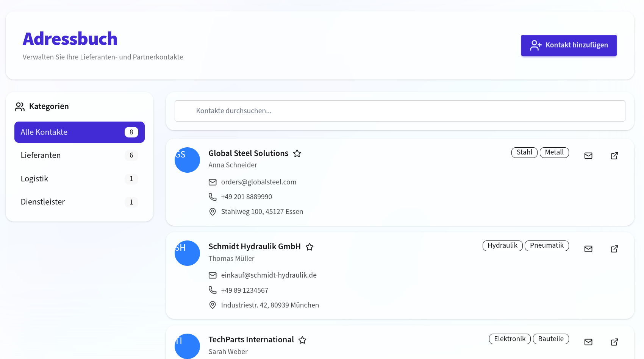Click into the Kontakte durchsuchen search field
This screenshot has width=644, height=359.
(x=400, y=111)
